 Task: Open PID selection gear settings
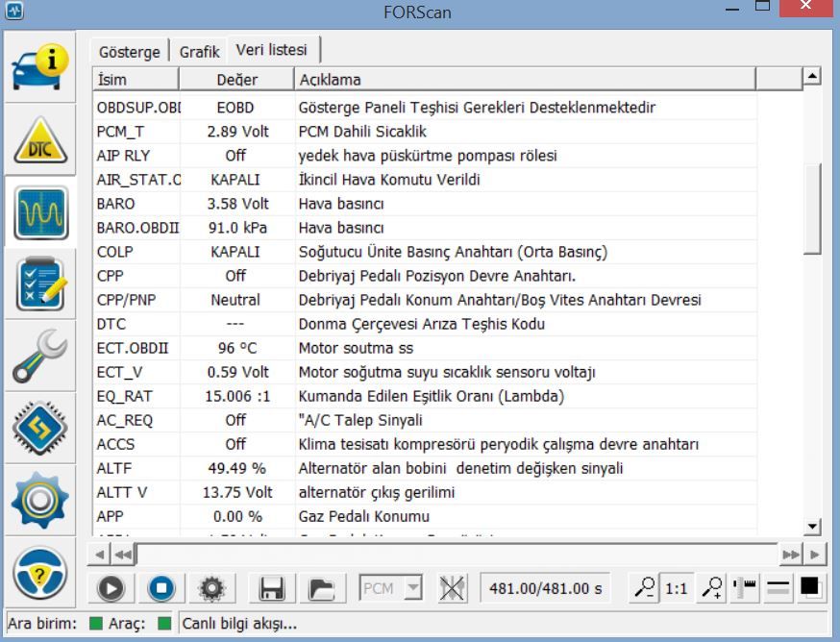coord(211,588)
